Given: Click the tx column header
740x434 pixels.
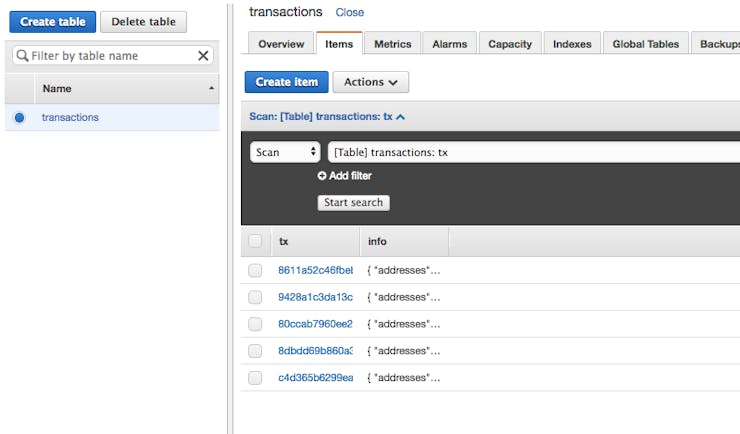Looking at the screenshot, I should click(315, 241).
